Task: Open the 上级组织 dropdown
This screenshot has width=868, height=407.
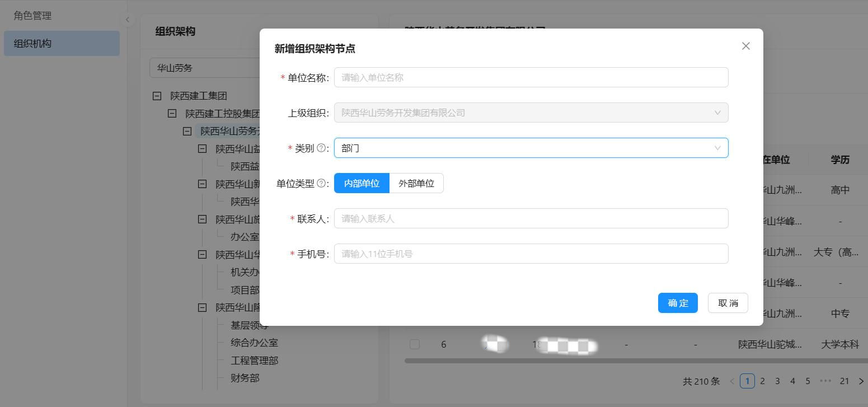Action: point(531,113)
